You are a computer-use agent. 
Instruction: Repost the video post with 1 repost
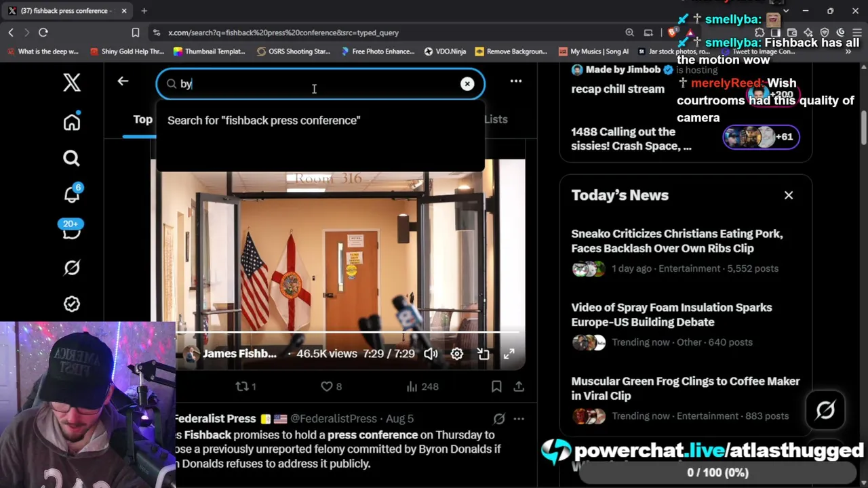click(x=245, y=386)
